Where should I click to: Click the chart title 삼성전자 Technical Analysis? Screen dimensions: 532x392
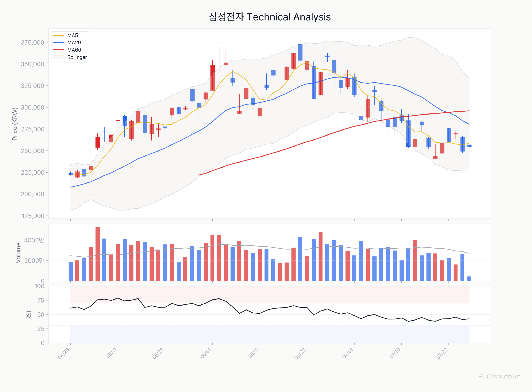(270, 17)
